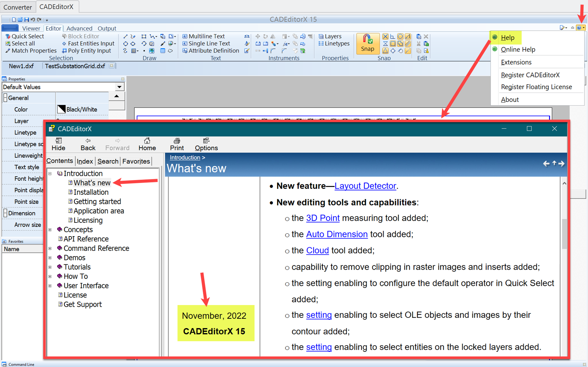Collapse the General properties group
This screenshot has height=367, width=588.
pos(5,98)
